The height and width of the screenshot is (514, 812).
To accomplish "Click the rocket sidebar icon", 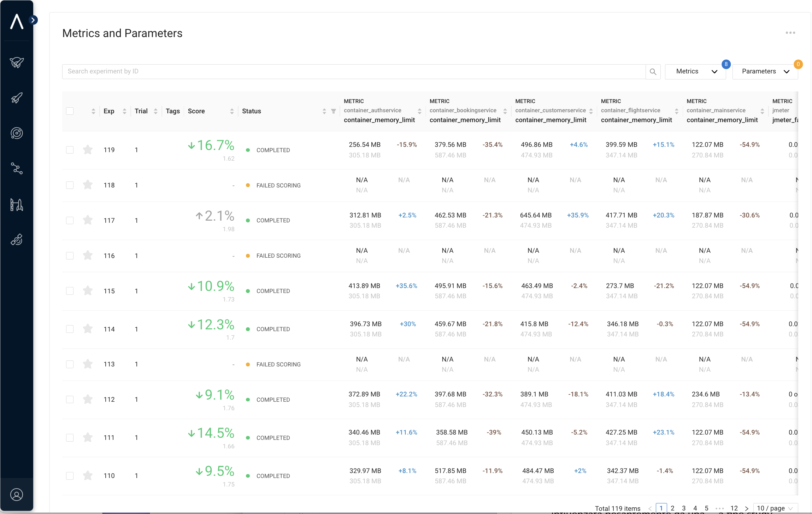I will 17,98.
